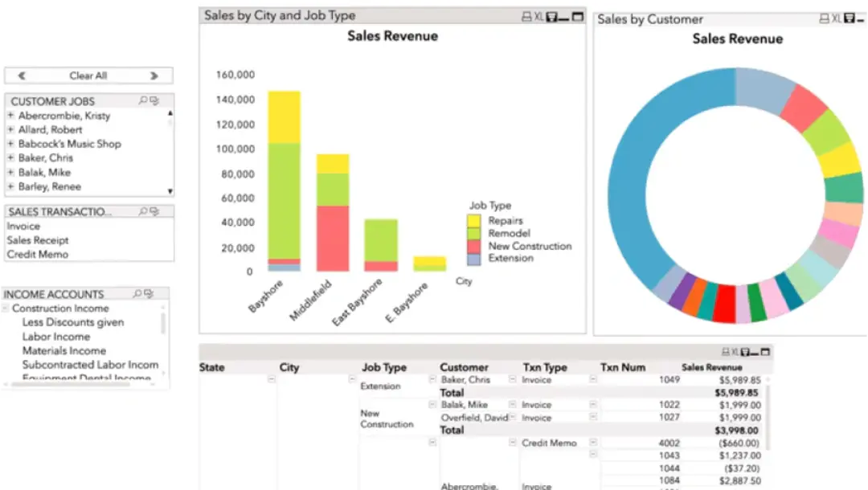
Task: Click the City column header in table
Action: (x=289, y=367)
